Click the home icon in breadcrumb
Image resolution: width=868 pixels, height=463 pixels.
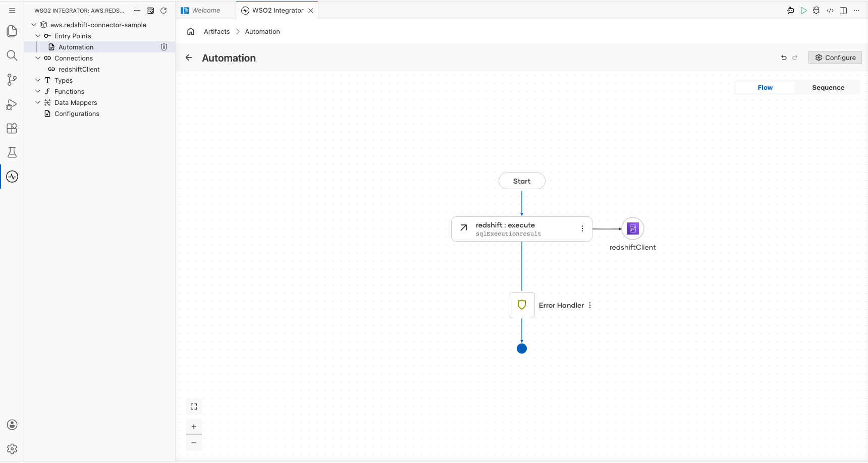(191, 31)
